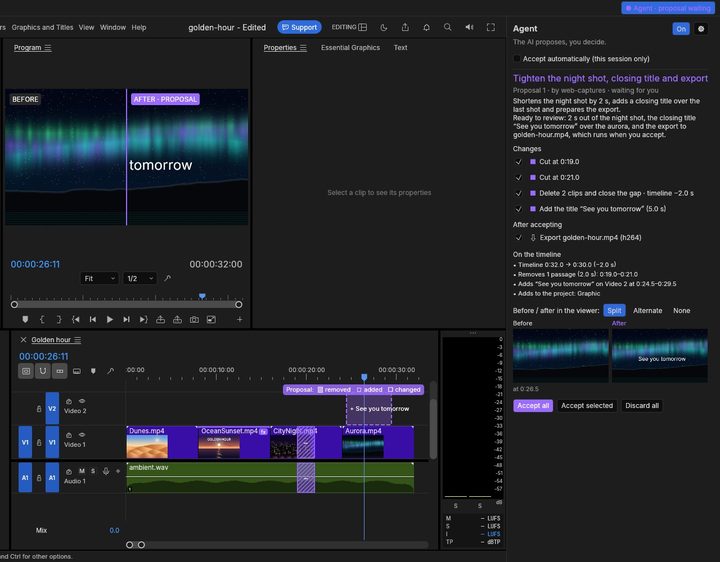Toggle insert sequences as nests button

[x=26, y=371]
